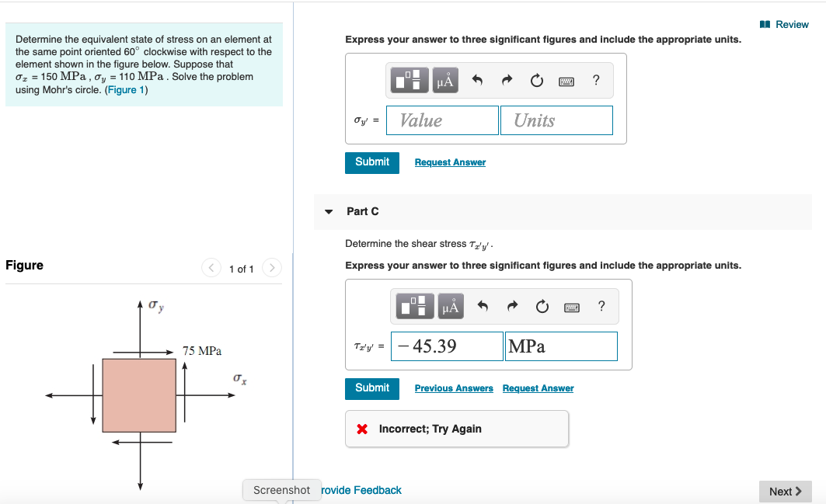This screenshot has height=504, width=826.
Task: Click the μÅ units symbol icon
Action: [444, 80]
